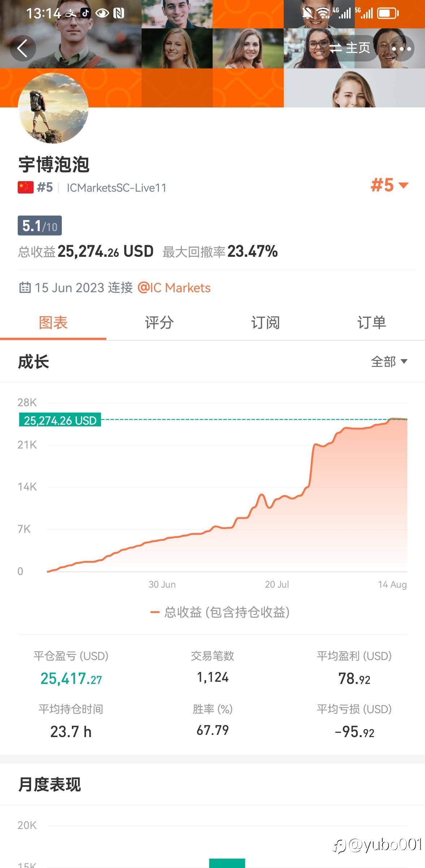Tap the battery indicator icon
The height and width of the screenshot is (868, 425).
388,14
